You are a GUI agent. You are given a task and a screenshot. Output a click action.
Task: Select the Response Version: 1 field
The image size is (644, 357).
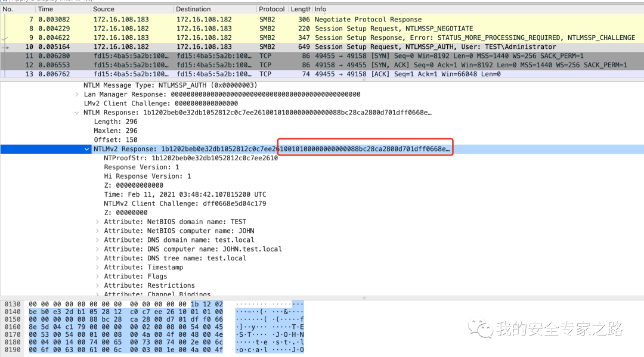pos(141,167)
